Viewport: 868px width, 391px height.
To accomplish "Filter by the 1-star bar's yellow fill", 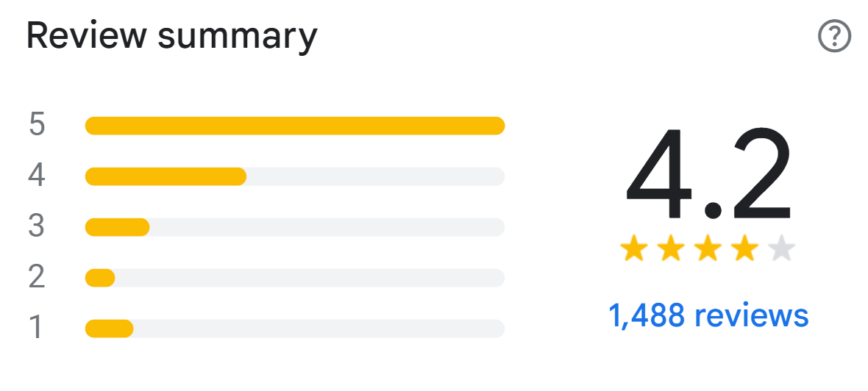I will 109,329.
